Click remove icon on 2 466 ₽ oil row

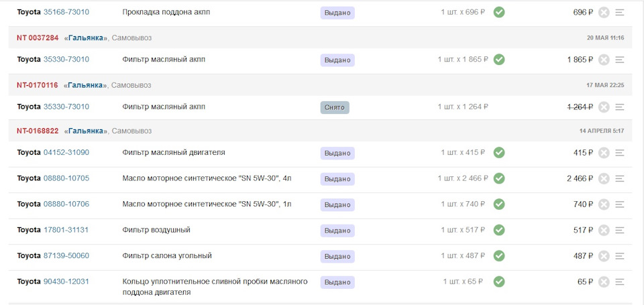click(603, 178)
